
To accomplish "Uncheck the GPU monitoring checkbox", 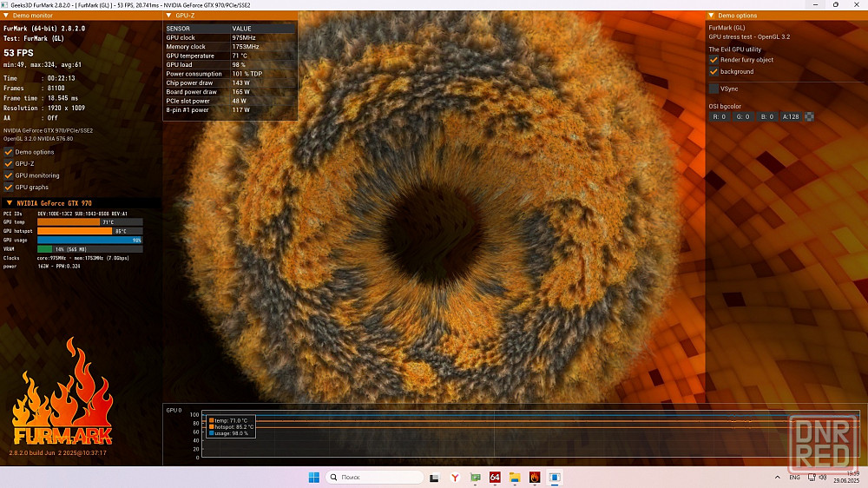I will pos(9,175).
